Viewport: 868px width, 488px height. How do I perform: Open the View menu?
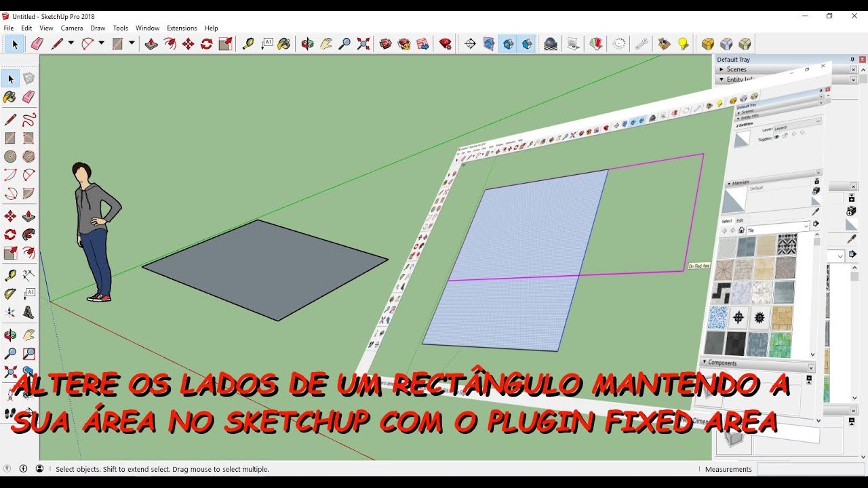click(46, 28)
